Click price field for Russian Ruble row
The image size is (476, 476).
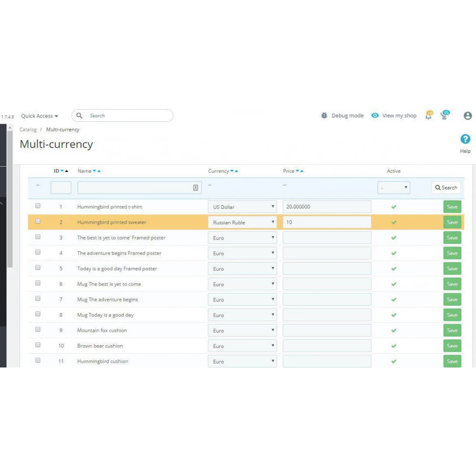coord(327,222)
